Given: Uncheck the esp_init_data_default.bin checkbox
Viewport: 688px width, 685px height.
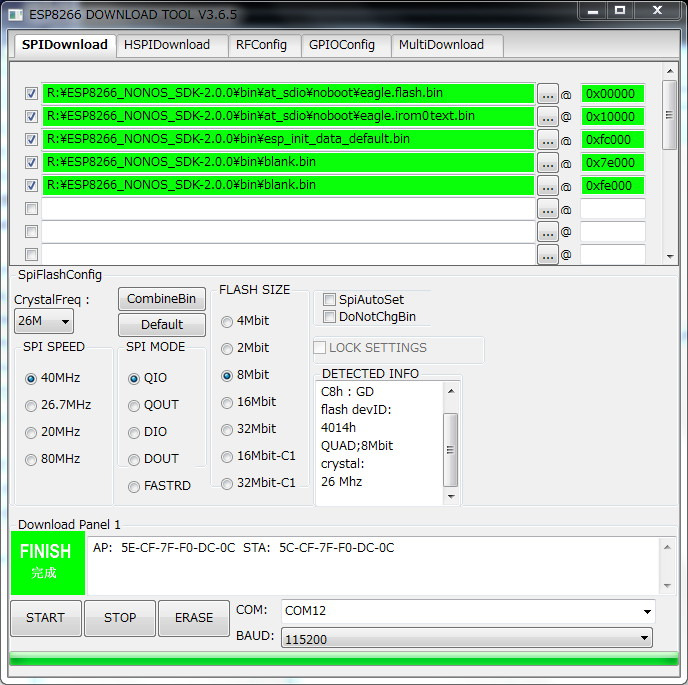Looking at the screenshot, I should pos(31,140).
